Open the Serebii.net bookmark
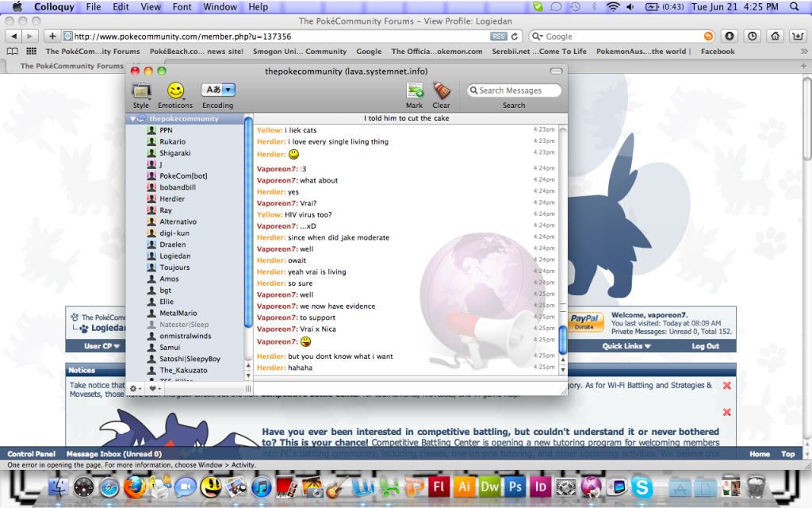812x508 pixels. coord(539,52)
